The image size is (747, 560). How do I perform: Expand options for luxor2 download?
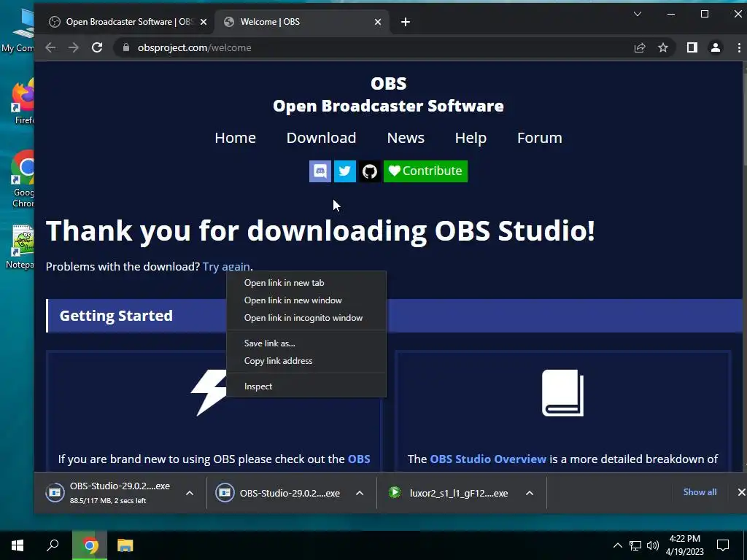click(x=530, y=493)
